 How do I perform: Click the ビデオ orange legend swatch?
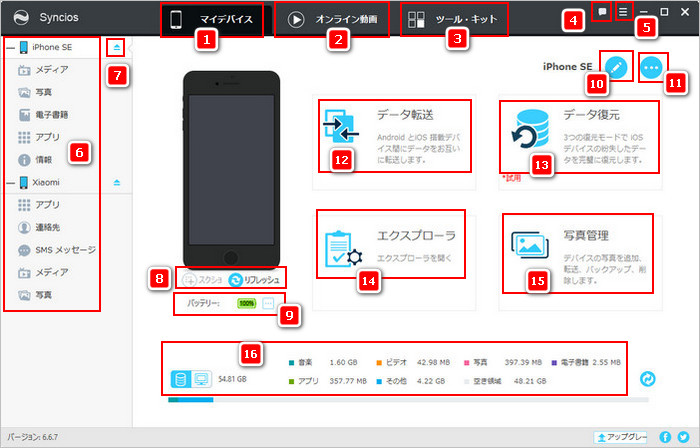[379, 363]
